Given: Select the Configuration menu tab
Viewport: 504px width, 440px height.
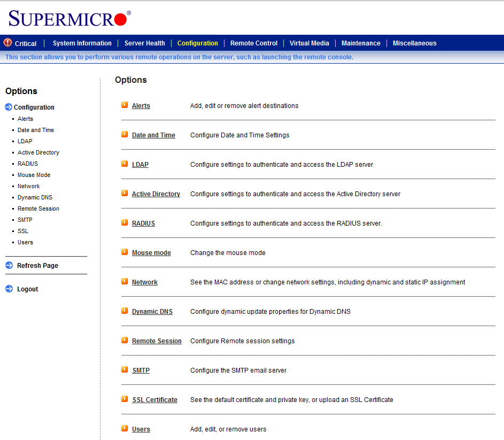Looking at the screenshot, I should click(x=198, y=43).
